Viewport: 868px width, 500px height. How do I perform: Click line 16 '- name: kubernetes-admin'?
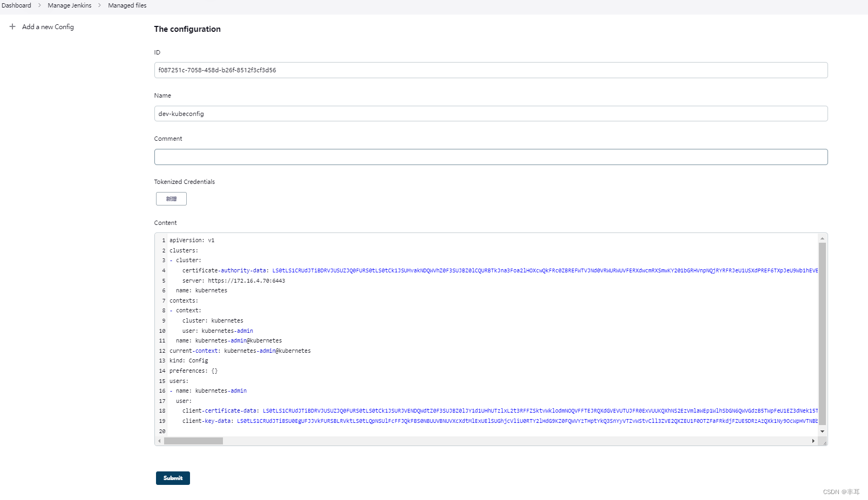coord(208,391)
